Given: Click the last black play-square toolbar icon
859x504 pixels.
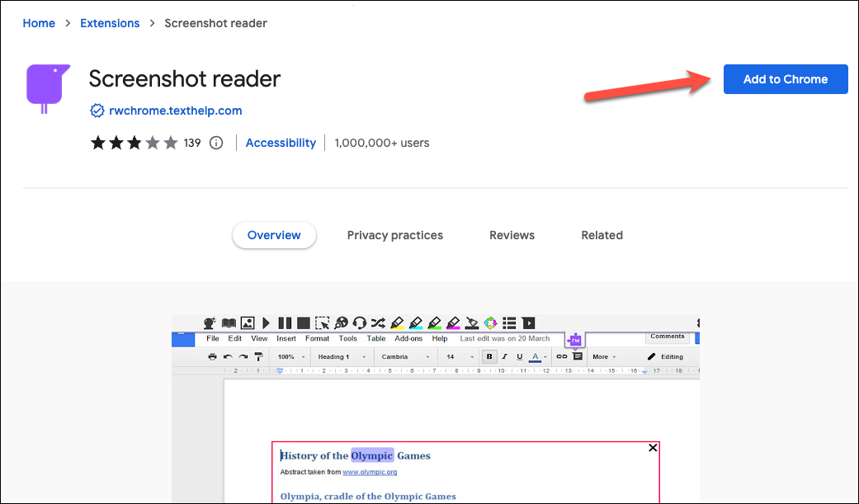Looking at the screenshot, I should pos(528,323).
